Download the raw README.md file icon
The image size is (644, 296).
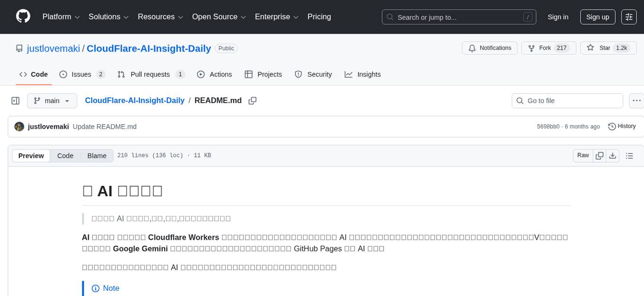pos(613,155)
